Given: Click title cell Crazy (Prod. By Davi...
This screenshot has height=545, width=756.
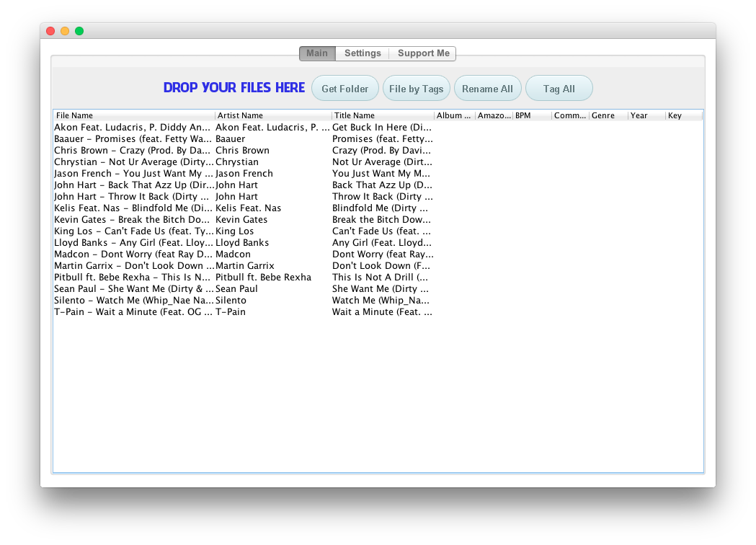Looking at the screenshot, I should pyautogui.click(x=383, y=151).
